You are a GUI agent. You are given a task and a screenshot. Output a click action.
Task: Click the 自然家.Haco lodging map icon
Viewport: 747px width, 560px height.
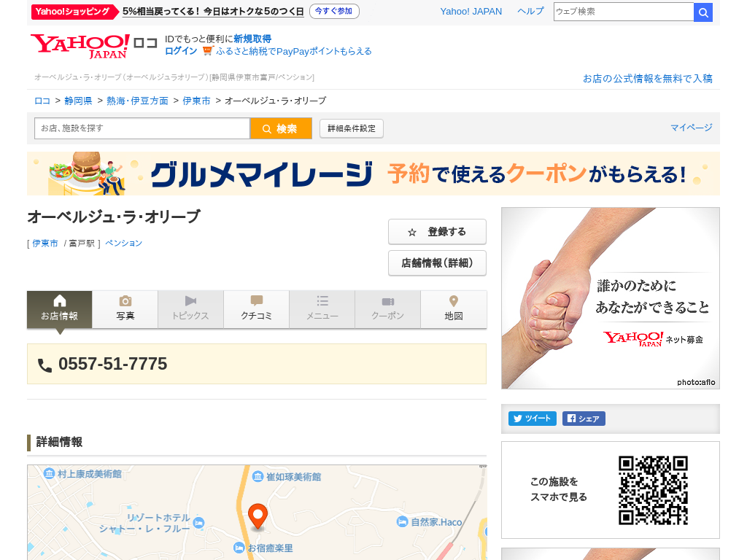(x=403, y=522)
